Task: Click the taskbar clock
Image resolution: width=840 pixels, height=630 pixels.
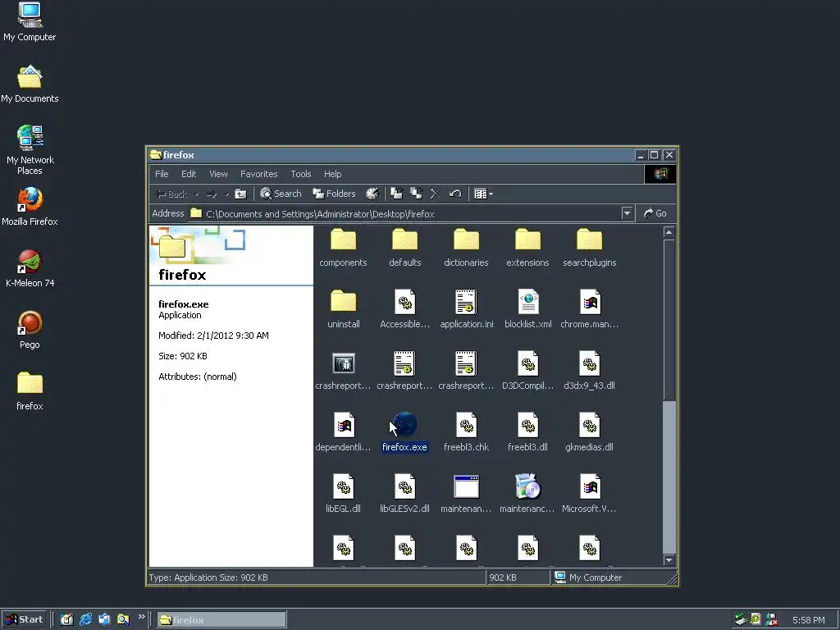Action: 808,620
